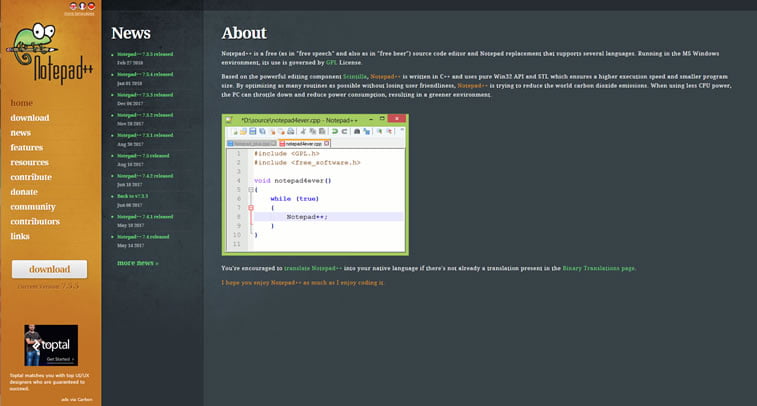Screen dimensions: 757x406
Task: Open the news section in sidebar
Action: tap(20, 133)
